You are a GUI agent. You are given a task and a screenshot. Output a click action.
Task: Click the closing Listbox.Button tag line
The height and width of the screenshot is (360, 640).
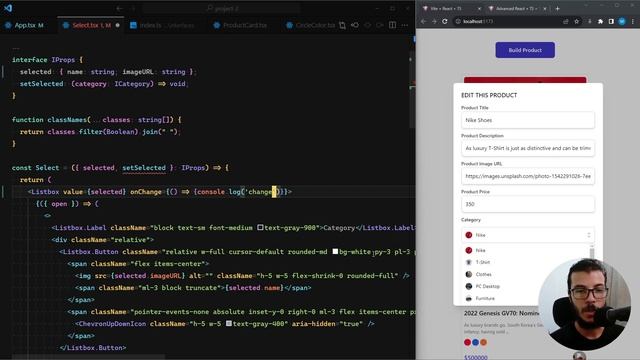pos(93,348)
